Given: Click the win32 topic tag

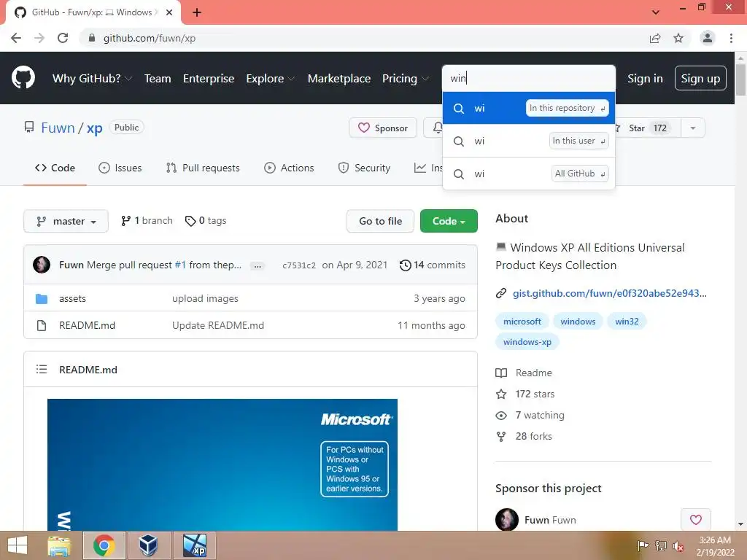Looking at the screenshot, I should point(627,322).
